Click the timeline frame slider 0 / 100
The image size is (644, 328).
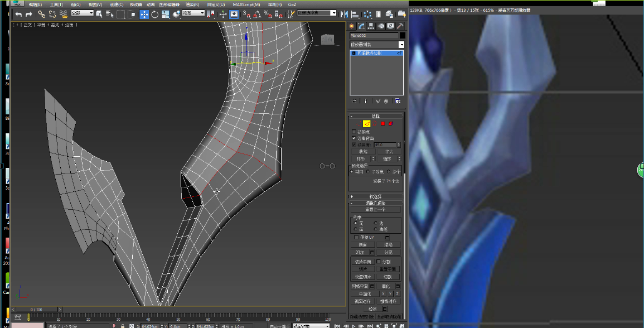37,309
